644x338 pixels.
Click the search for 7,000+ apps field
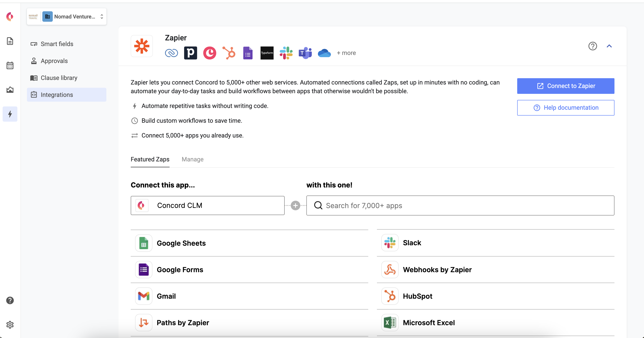(x=460, y=205)
